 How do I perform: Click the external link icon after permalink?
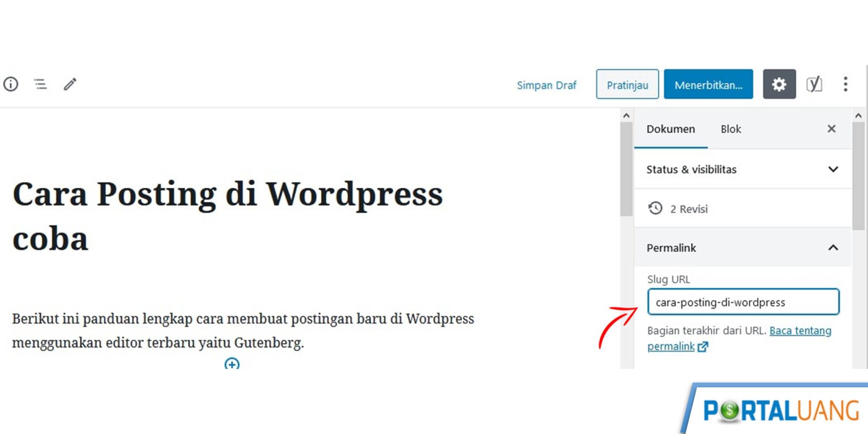(x=703, y=347)
